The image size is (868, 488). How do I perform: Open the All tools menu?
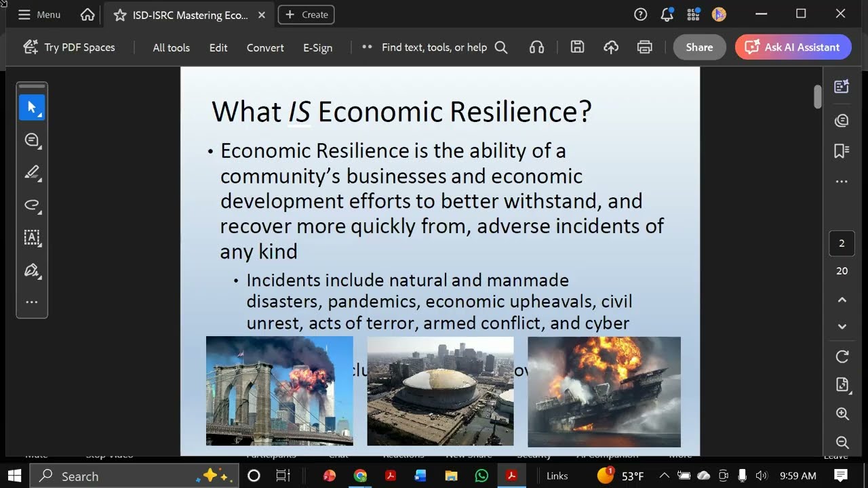click(171, 47)
